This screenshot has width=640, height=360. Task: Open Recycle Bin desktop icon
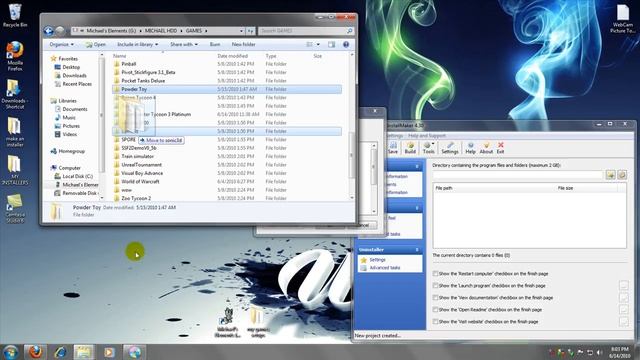[15, 16]
